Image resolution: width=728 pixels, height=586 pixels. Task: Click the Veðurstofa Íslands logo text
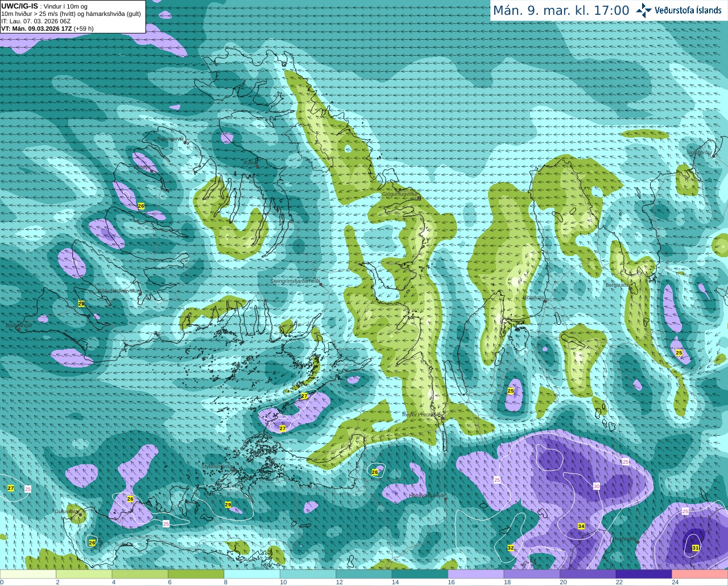click(x=688, y=10)
